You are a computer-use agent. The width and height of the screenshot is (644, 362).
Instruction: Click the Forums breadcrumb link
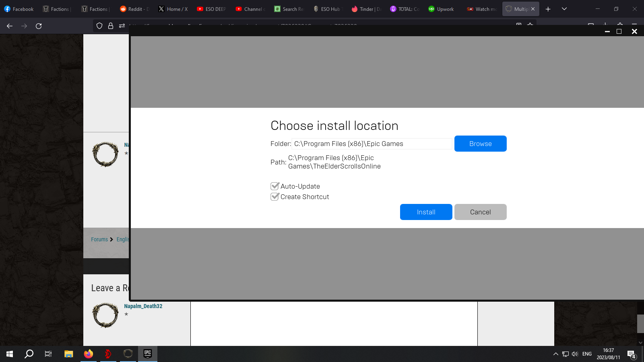[99, 239]
